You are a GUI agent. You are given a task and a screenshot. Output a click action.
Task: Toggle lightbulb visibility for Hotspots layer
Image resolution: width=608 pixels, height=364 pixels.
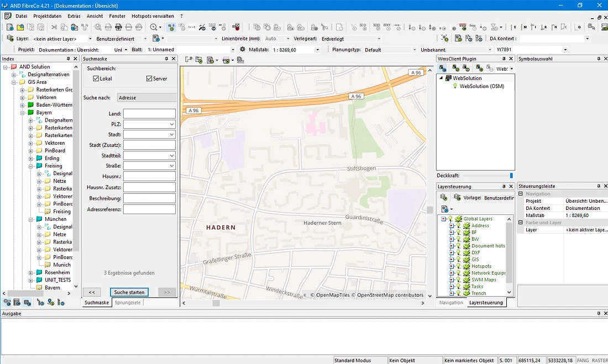coord(458,266)
